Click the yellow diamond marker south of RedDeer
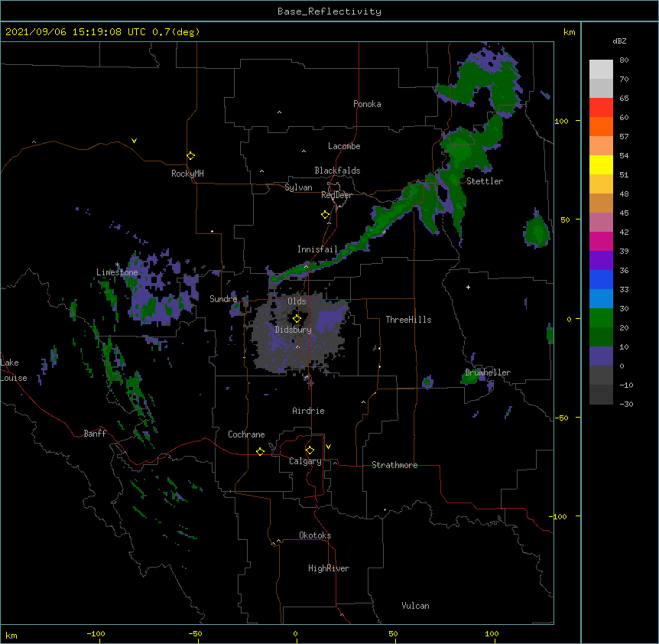 pyautogui.click(x=325, y=215)
